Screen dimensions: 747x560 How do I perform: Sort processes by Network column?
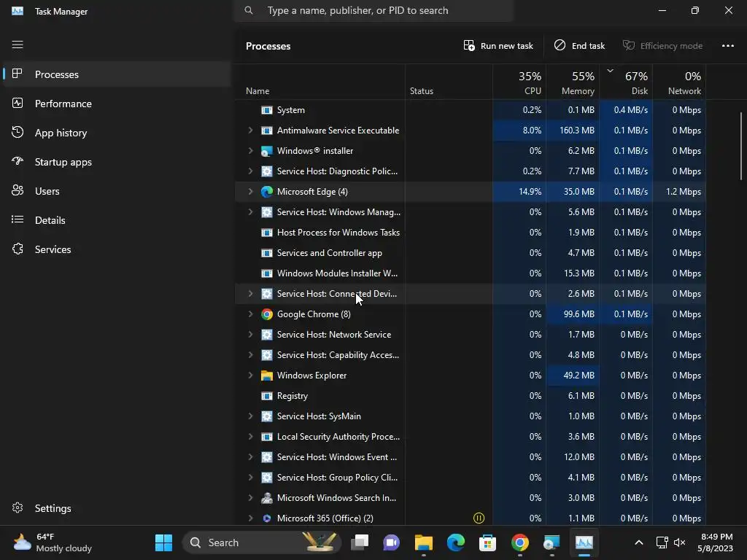pyautogui.click(x=679, y=82)
